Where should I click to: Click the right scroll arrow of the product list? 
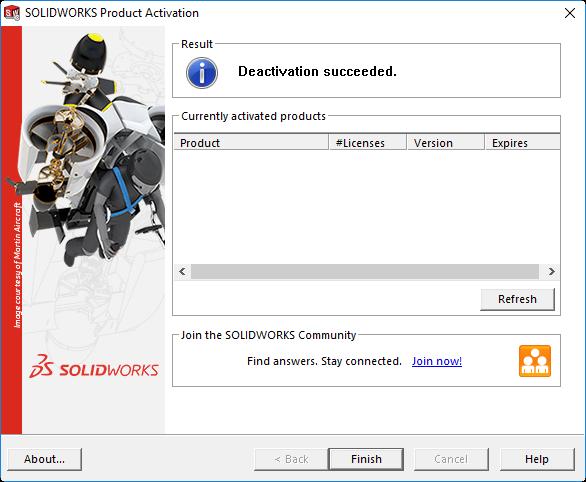[551, 272]
